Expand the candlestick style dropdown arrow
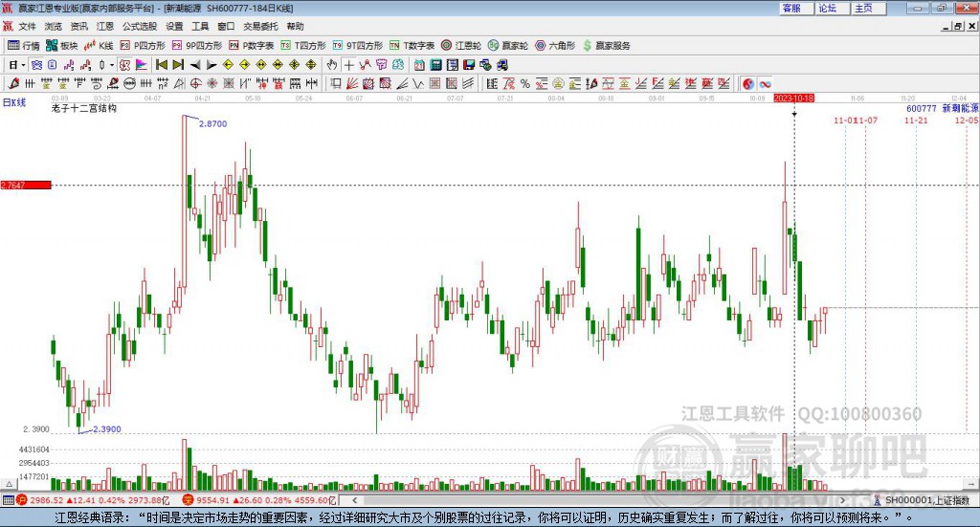Viewport: 980px width, 527px height. (112, 65)
